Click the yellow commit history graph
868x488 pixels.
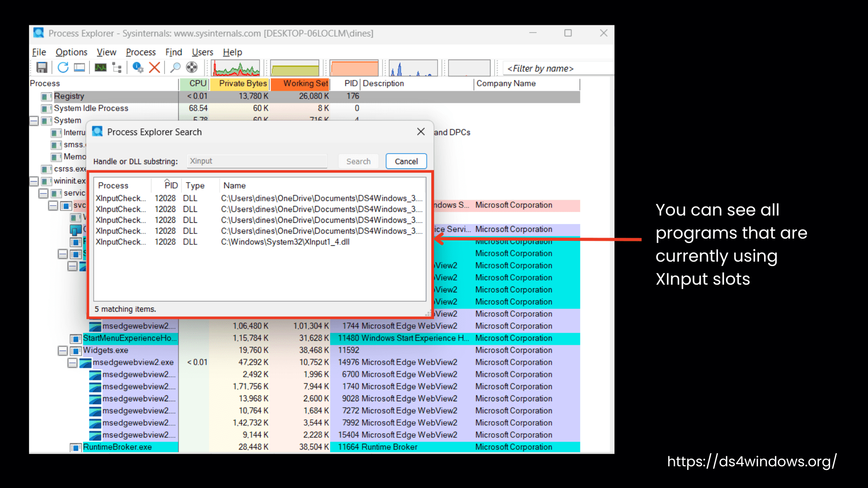pos(295,68)
